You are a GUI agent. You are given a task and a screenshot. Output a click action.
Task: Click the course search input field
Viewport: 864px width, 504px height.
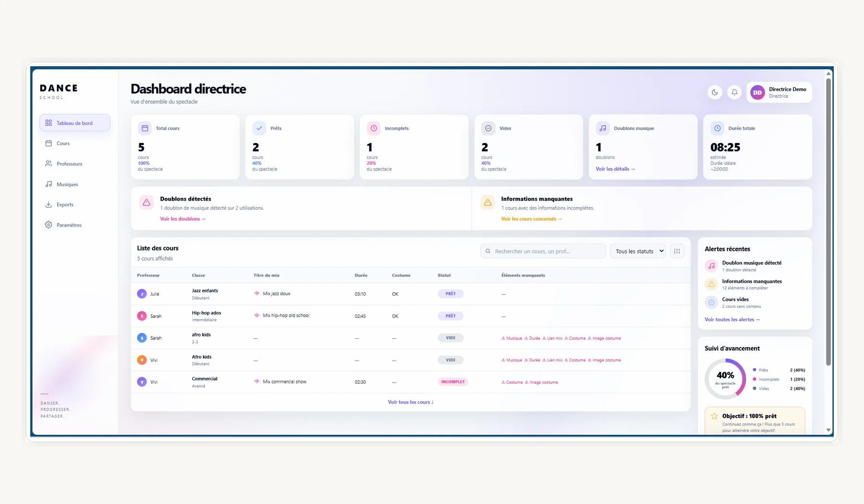tap(543, 251)
